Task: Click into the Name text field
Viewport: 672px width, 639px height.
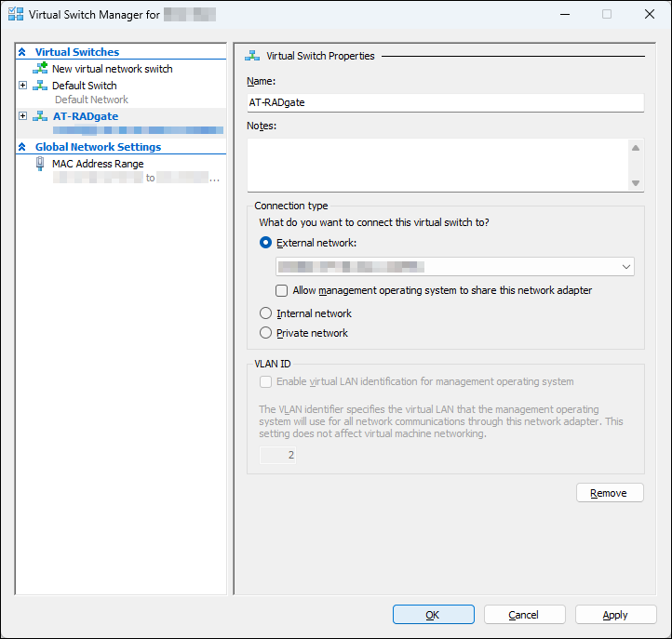Action: click(x=445, y=102)
